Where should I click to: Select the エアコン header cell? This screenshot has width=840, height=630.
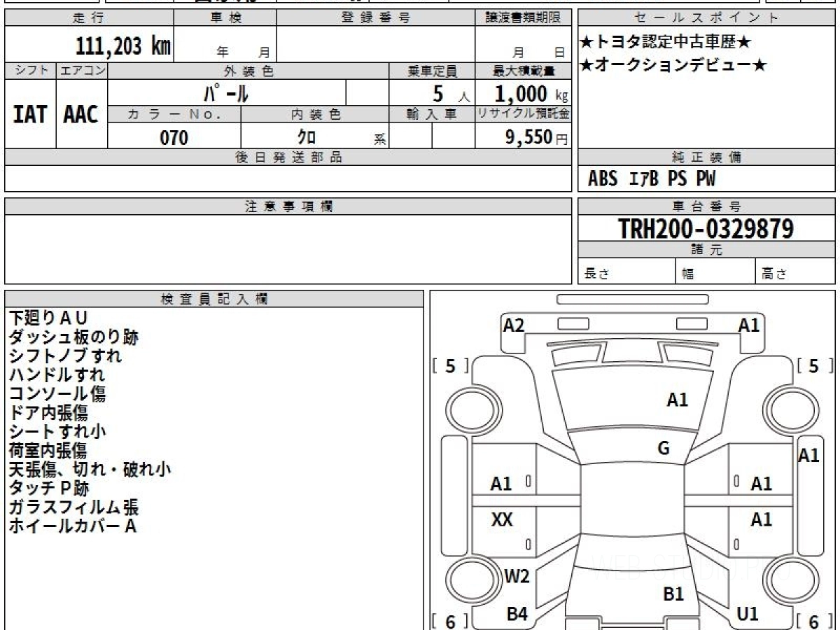[x=82, y=71]
